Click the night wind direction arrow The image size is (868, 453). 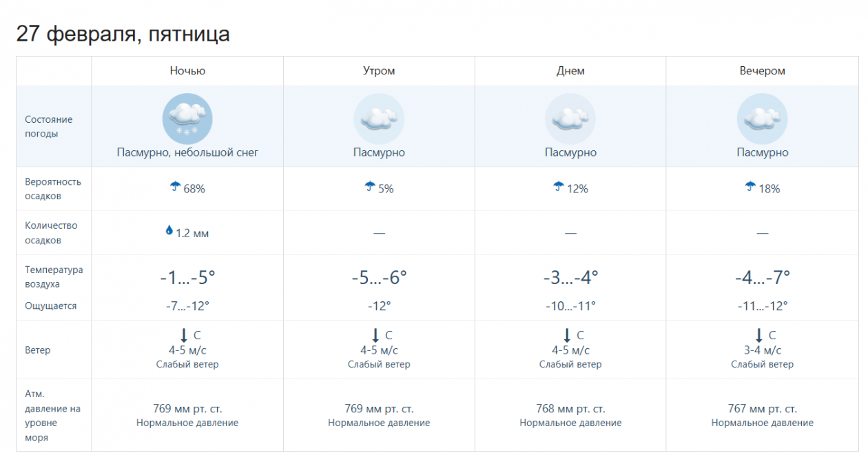184,335
